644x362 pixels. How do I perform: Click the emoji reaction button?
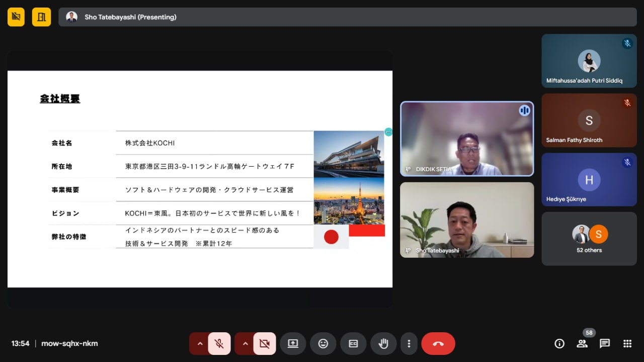[x=323, y=343]
